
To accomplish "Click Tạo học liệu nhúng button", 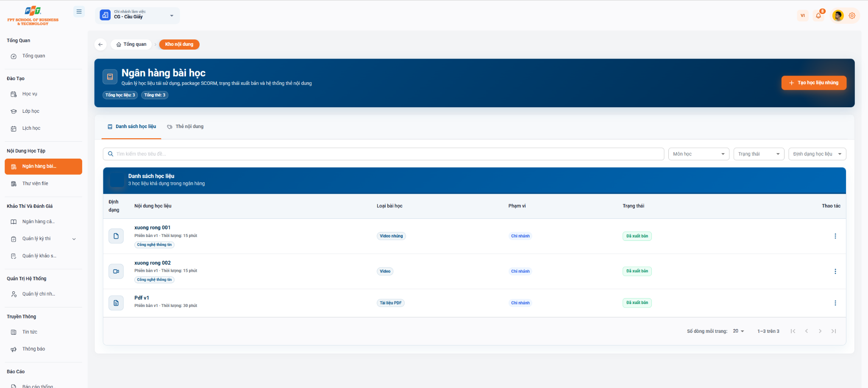I will coord(814,83).
